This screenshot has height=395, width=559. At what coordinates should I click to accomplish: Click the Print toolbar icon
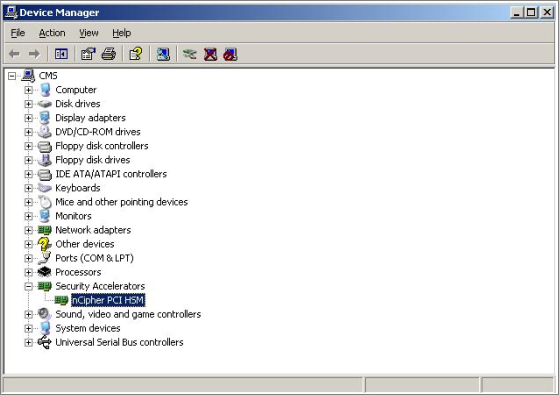(109, 54)
